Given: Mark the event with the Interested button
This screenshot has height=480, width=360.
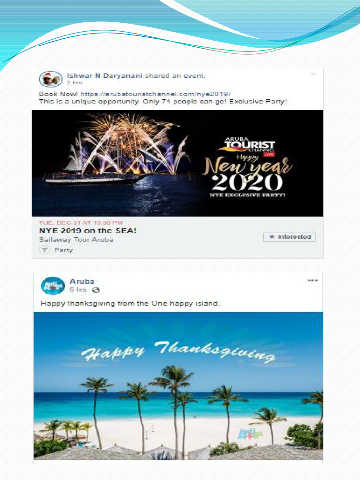Looking at the screenshot, I should click(x=289, y=237).
